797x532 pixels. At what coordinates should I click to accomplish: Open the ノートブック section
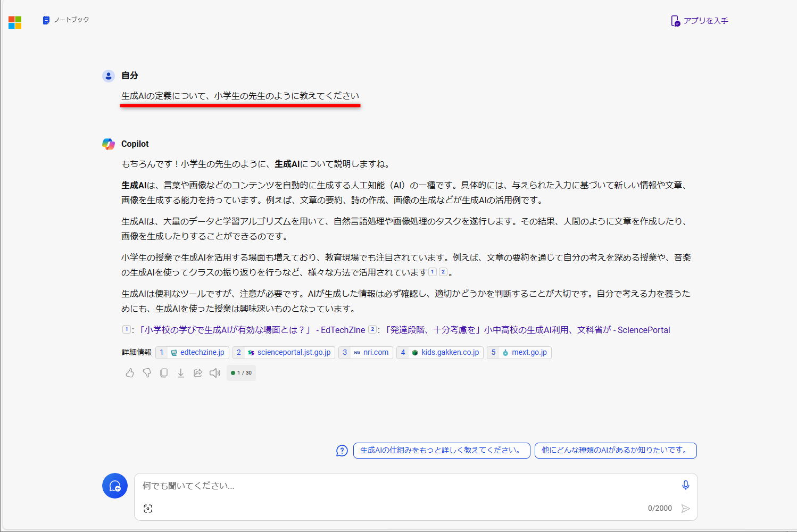click(65, 20)
